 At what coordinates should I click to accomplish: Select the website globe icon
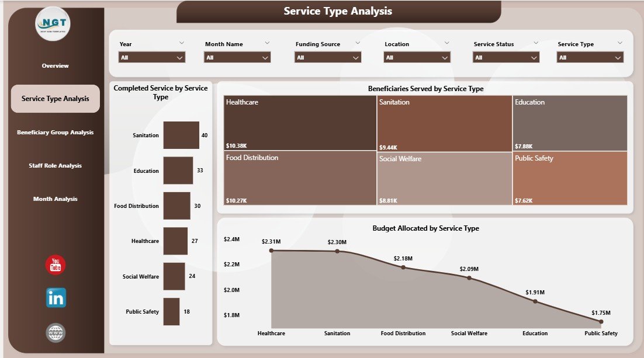coord(55,332)
